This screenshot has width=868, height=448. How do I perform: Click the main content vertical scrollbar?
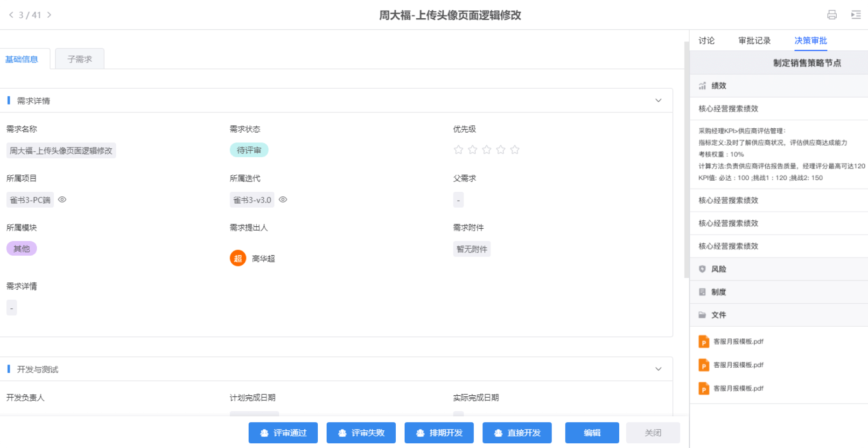(686, 160)
